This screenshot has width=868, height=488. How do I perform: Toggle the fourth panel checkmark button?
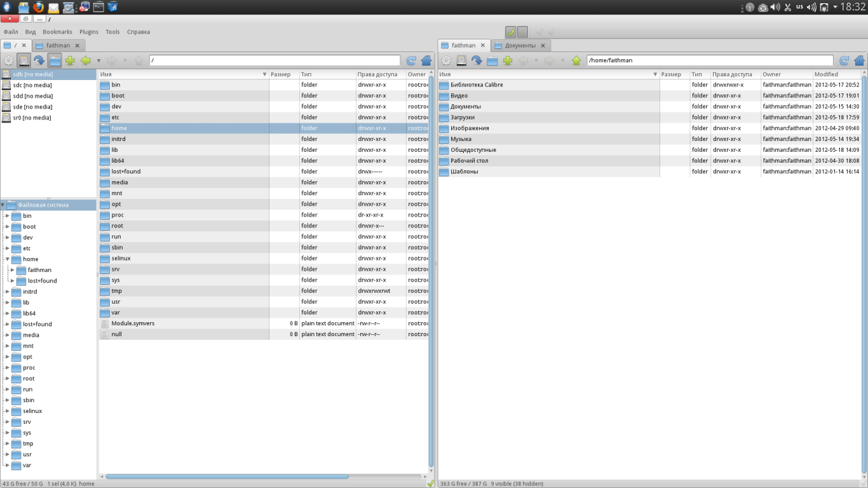552,32
